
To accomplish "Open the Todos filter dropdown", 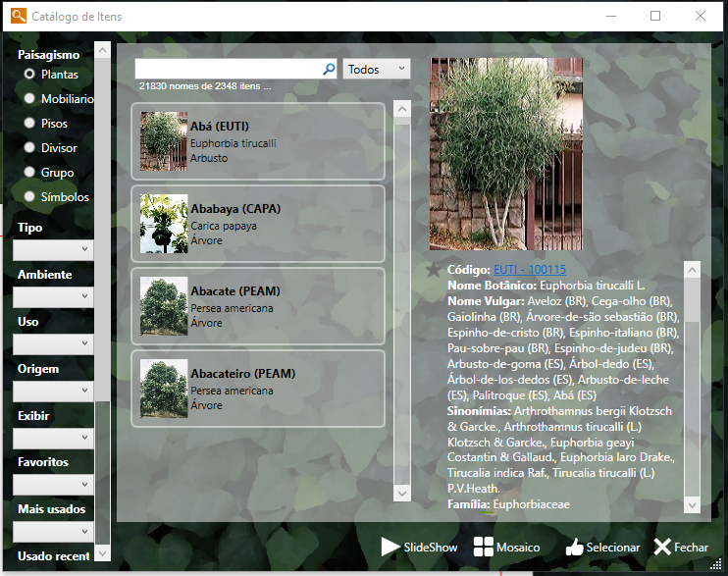I will [377, 70].
